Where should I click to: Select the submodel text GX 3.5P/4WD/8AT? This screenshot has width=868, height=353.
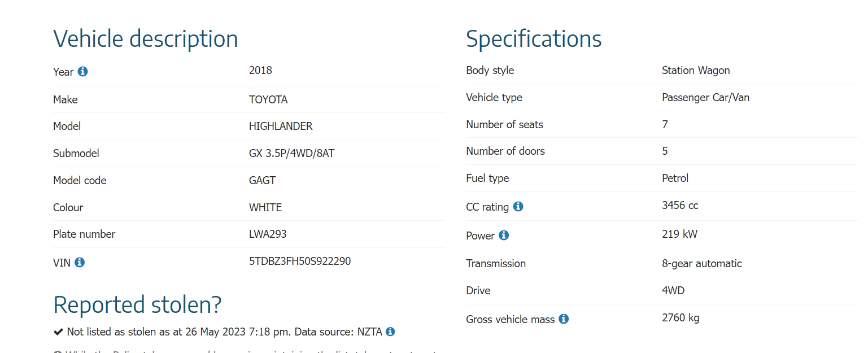291,153
